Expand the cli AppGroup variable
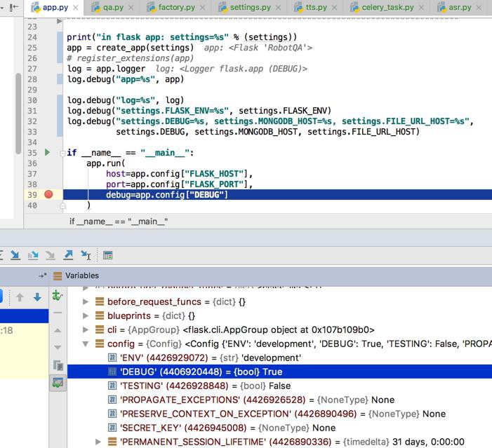The image size is (492, 448). click(x=86, y=330)
